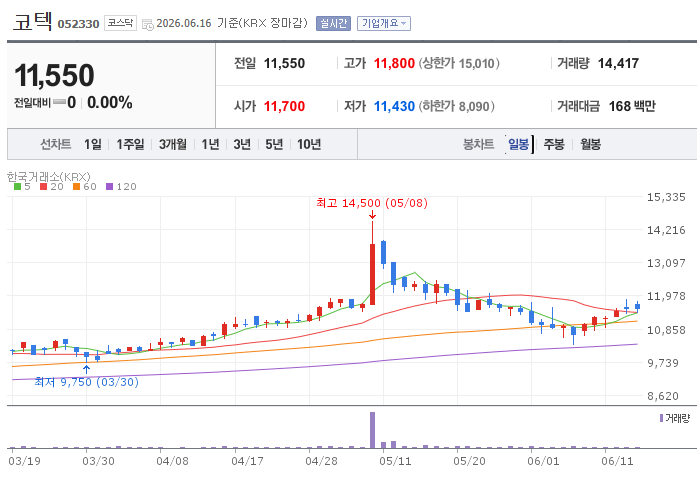Select the 5년 line chart tab
The width and height of the screenshot is (697, 477).
(274, 144)
